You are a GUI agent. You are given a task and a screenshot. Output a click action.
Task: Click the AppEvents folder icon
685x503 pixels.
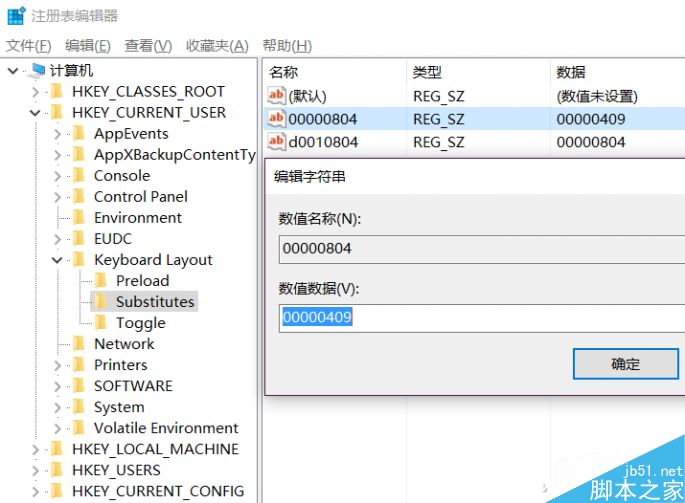[78, 134]
